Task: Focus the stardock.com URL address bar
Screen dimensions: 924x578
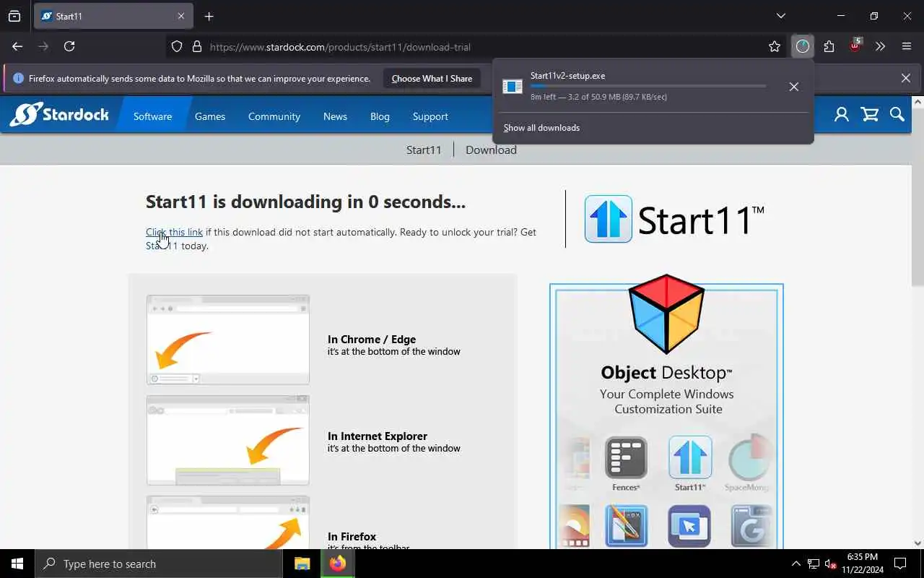Action: click(x=476, y=47)
